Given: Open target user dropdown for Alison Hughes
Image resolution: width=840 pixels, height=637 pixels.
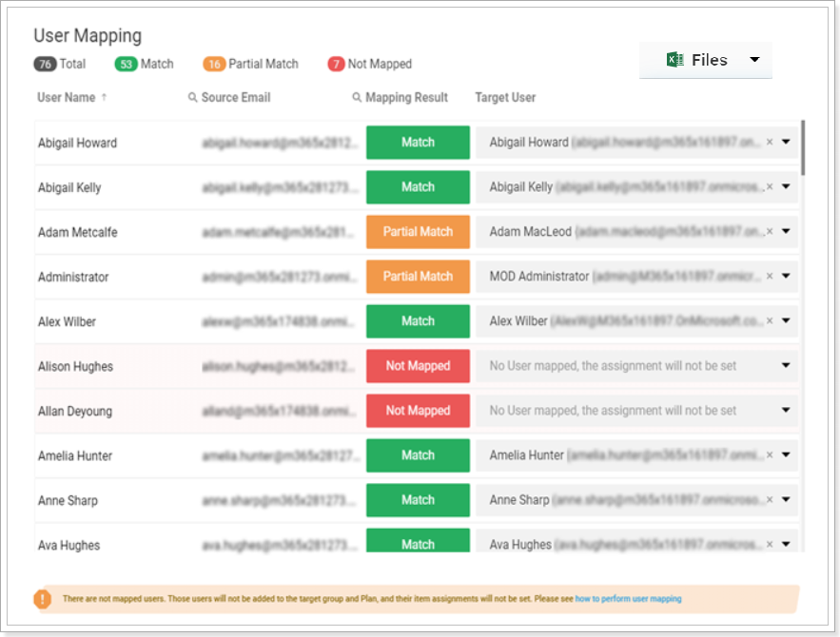Looking at the screenshot, I should pos(786,366).
